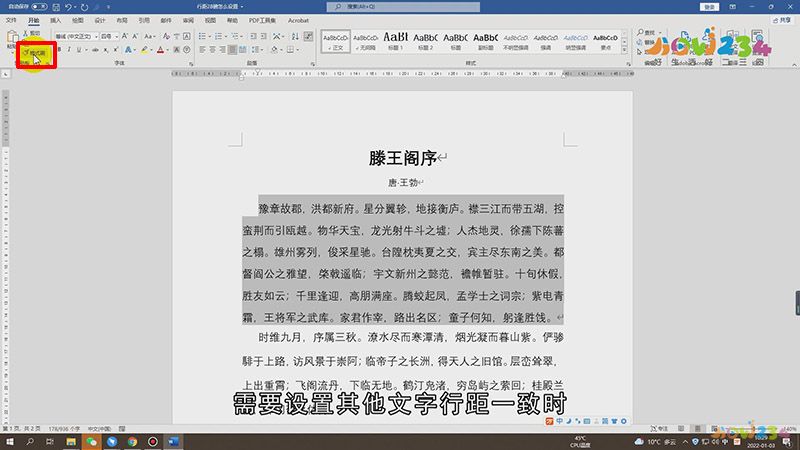The height and width of the screenshot is (450, 800).
Task: Decrease paragraph indent
Action: 253,36
